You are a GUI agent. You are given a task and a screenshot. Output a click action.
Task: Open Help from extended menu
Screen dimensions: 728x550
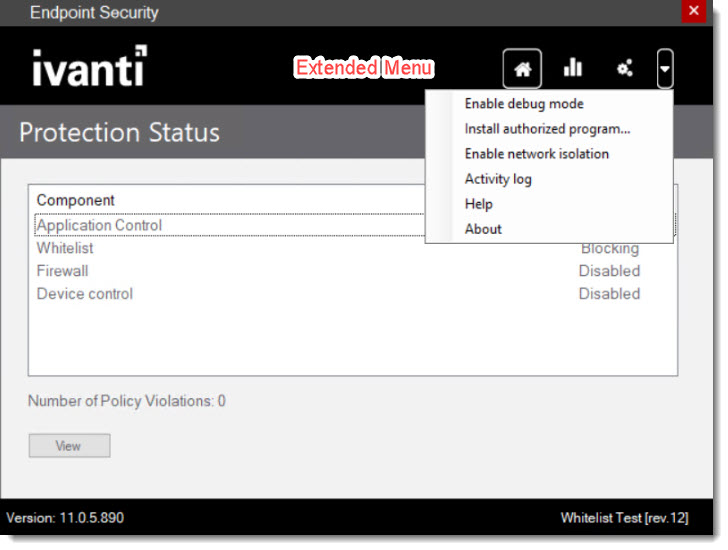tap(479, 204)
